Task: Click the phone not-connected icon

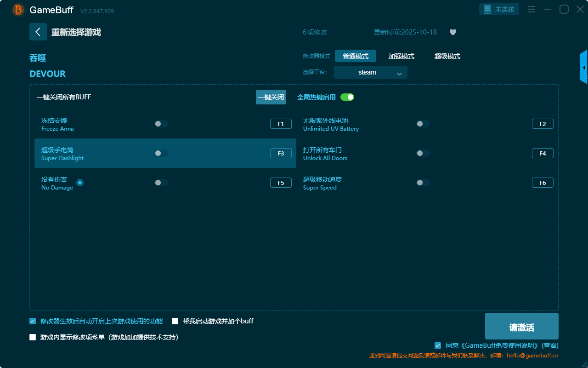Action: tap(487, 9)
